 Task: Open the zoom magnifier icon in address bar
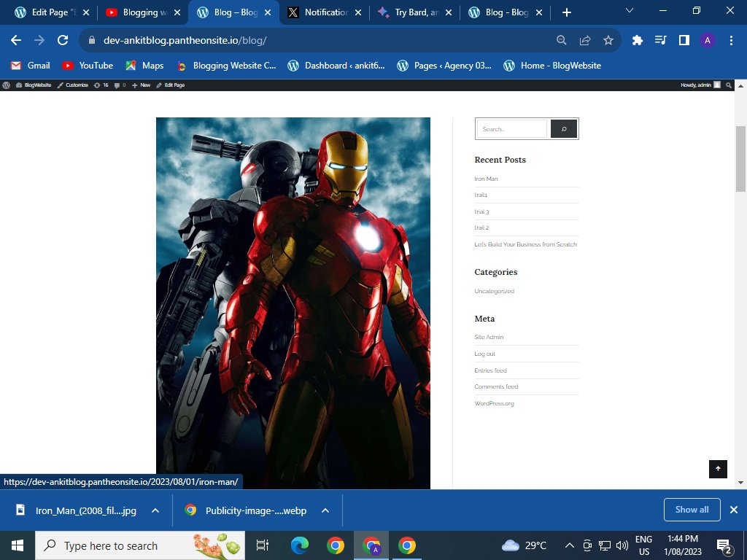coord(562,41)
